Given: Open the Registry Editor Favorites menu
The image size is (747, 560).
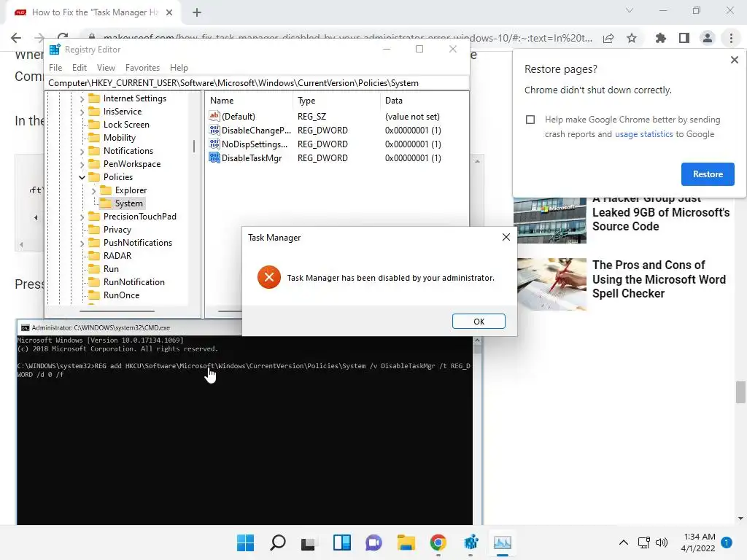Looking at the screenshot, I should pos(142,68).
